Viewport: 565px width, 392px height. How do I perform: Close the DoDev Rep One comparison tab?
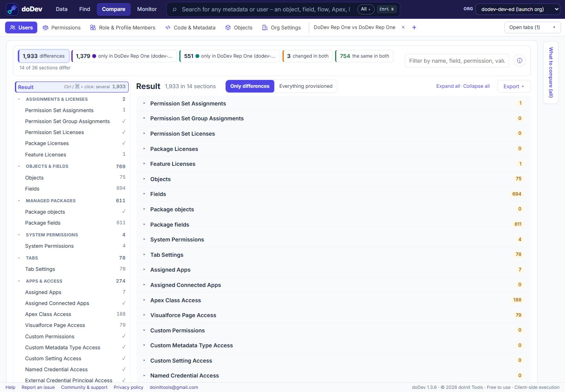coord(403,27)
